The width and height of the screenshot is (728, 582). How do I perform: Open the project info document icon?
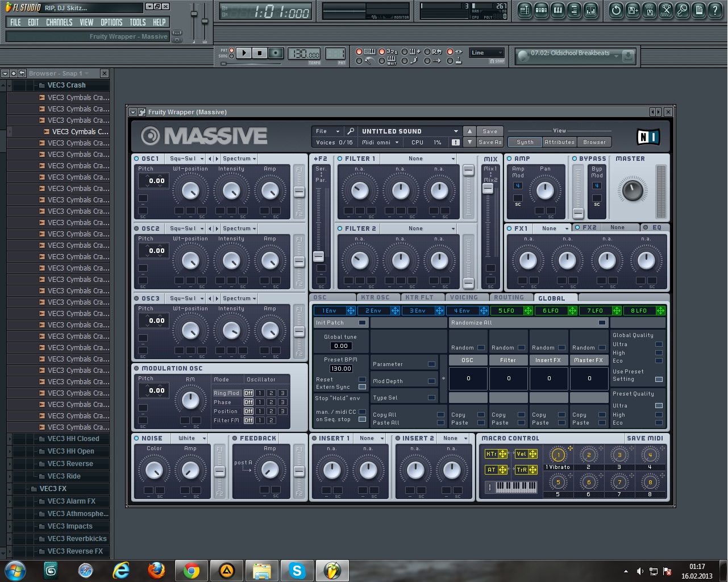(x=699, y=10)
